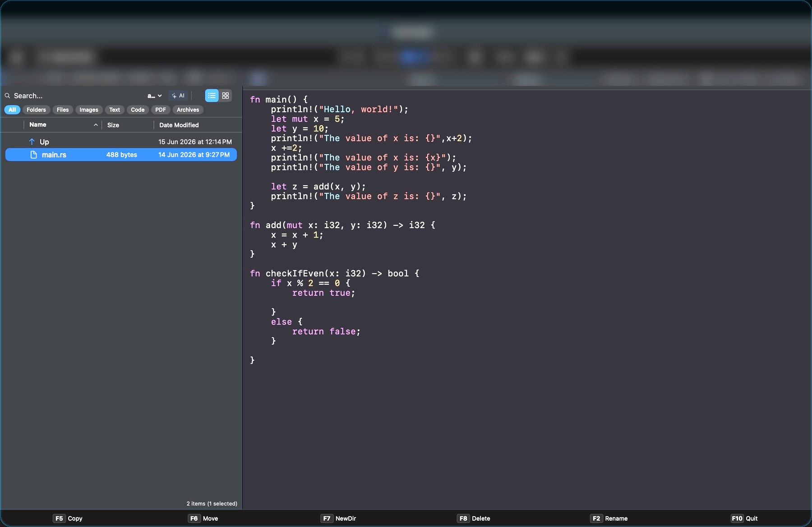This screenshot has height=527, width=812.
Task: Switch to grid view mode
Action: point(226,96)
